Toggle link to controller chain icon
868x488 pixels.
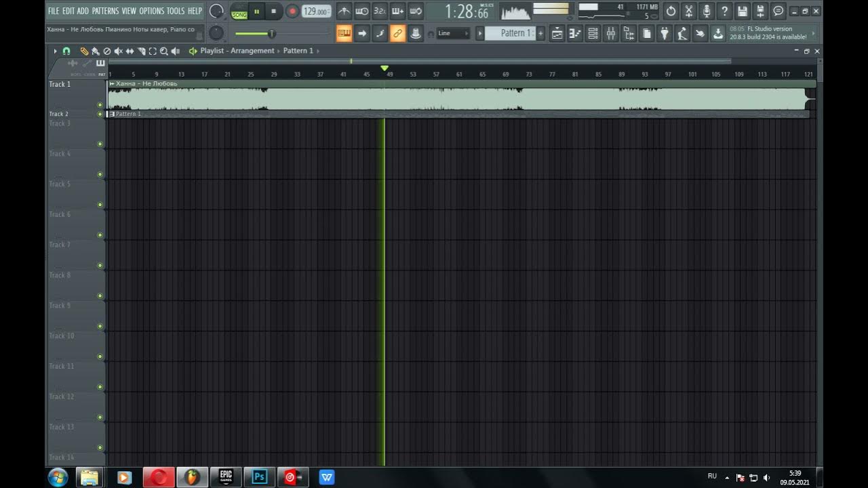click(398, 33)
